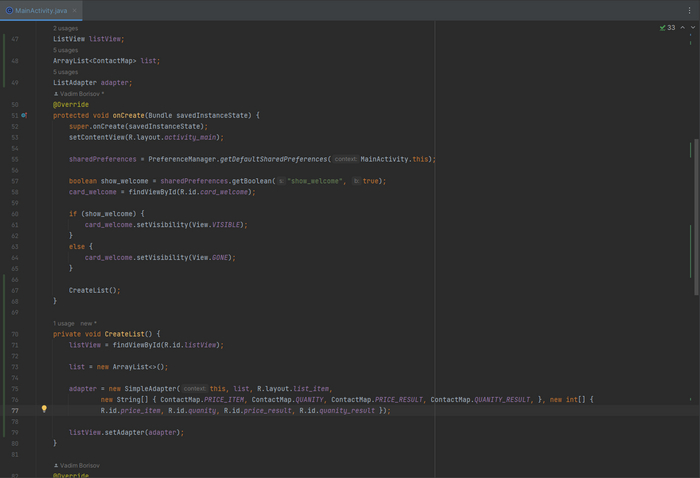Screen dimensions: 700x478
Task: Click the green checkmark inspections indicator
Action: (662, 28)
